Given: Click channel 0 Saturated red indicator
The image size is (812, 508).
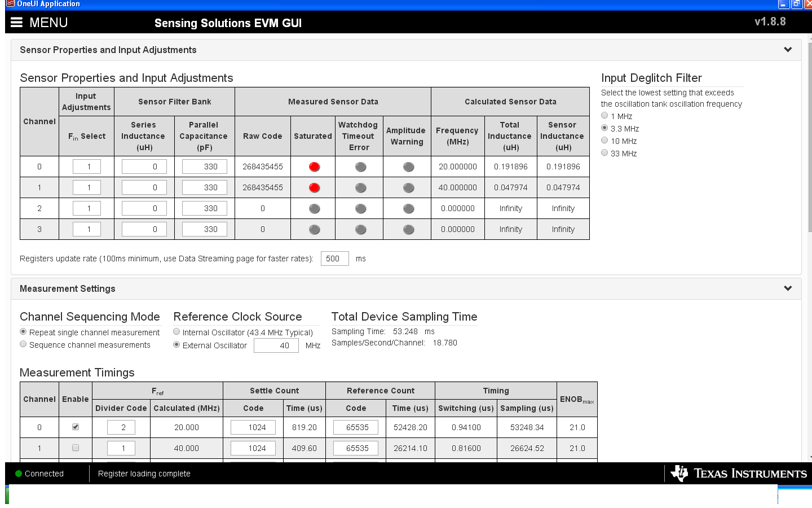Looking at the screenshot, I should coord(315,167).
